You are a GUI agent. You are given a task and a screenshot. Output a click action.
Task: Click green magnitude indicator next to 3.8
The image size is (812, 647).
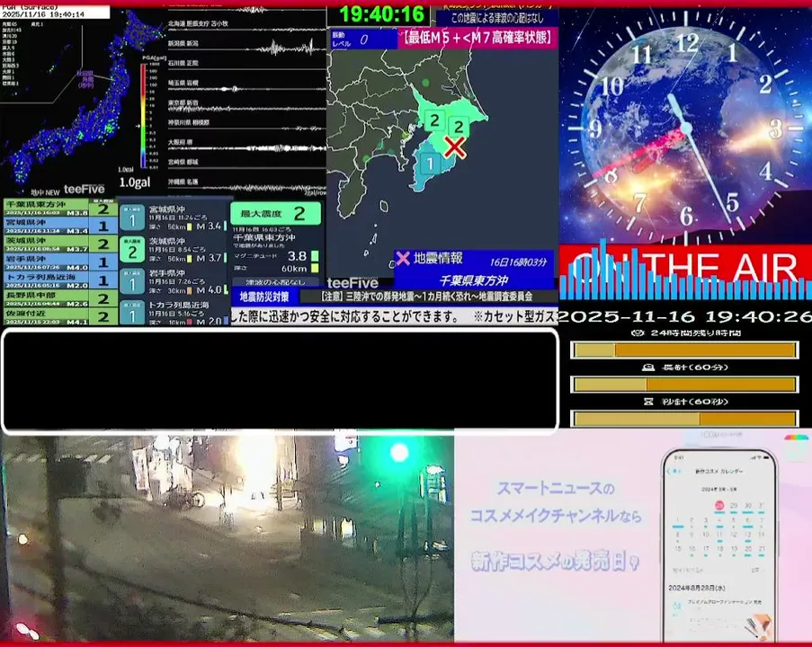(x=315, y=256)
